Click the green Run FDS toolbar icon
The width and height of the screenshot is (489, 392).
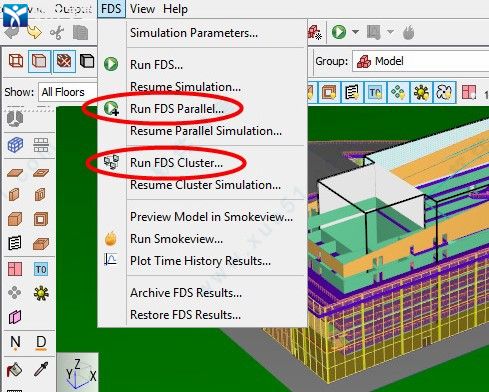339,32
